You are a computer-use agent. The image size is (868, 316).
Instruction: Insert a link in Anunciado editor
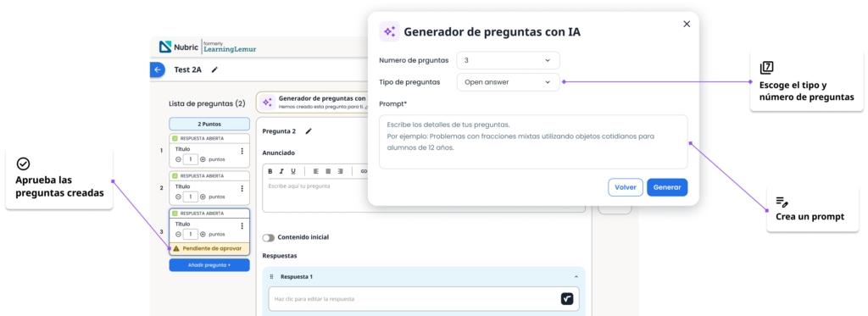[x=364, y=171]
